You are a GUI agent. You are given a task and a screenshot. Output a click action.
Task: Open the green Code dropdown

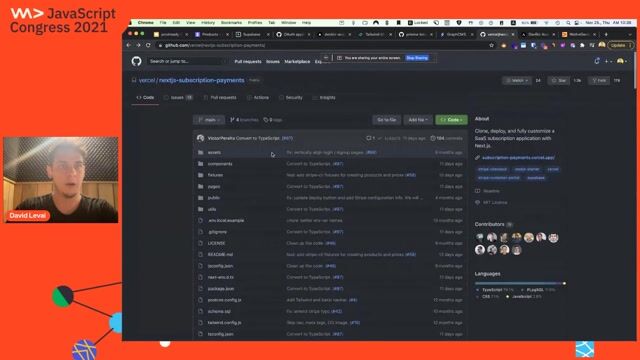coord(451,120)
